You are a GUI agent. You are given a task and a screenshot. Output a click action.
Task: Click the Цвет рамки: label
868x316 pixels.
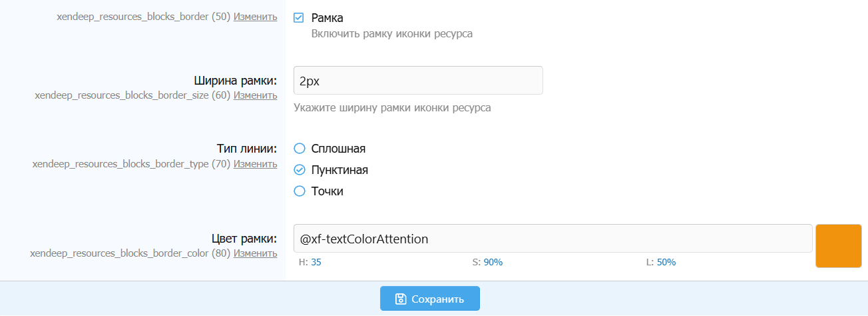tap(244, 239)
